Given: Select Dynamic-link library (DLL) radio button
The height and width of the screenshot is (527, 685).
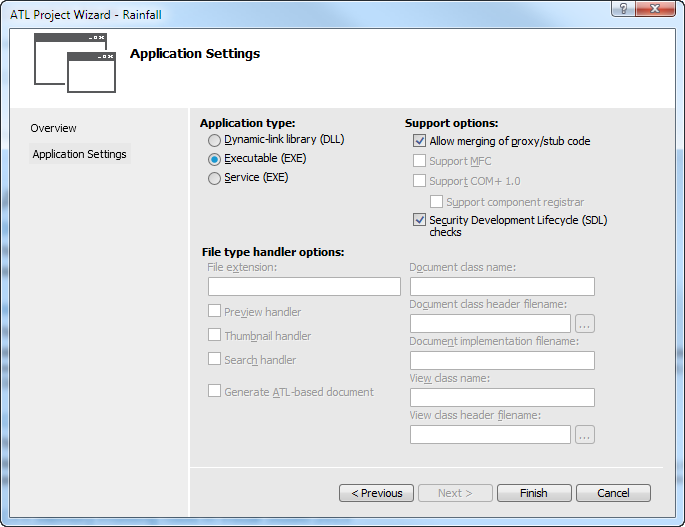Looking at the screenshot, I should pyautogui.click(x=214, y=140).
